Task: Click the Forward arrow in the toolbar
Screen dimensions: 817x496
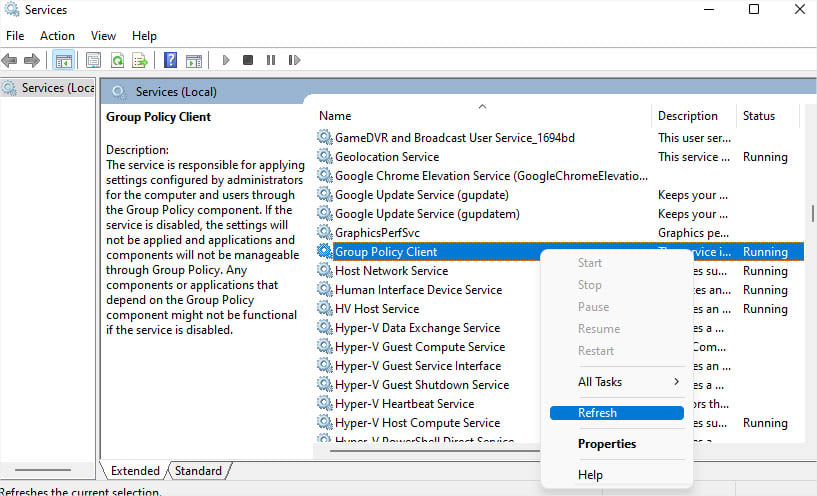Action: click(32, 60)
